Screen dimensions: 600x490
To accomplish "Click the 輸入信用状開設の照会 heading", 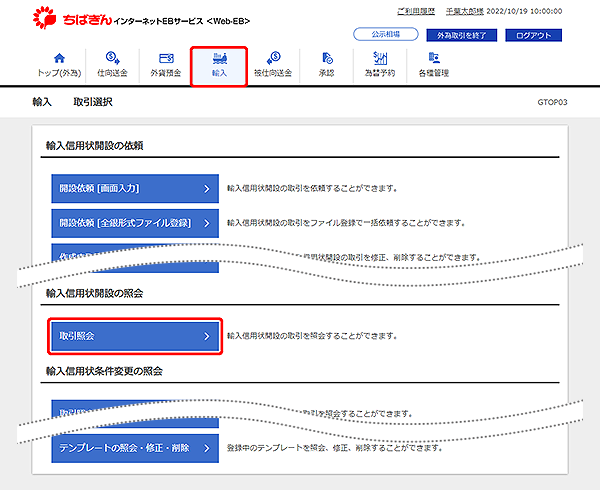I will (x=95, y=293).
